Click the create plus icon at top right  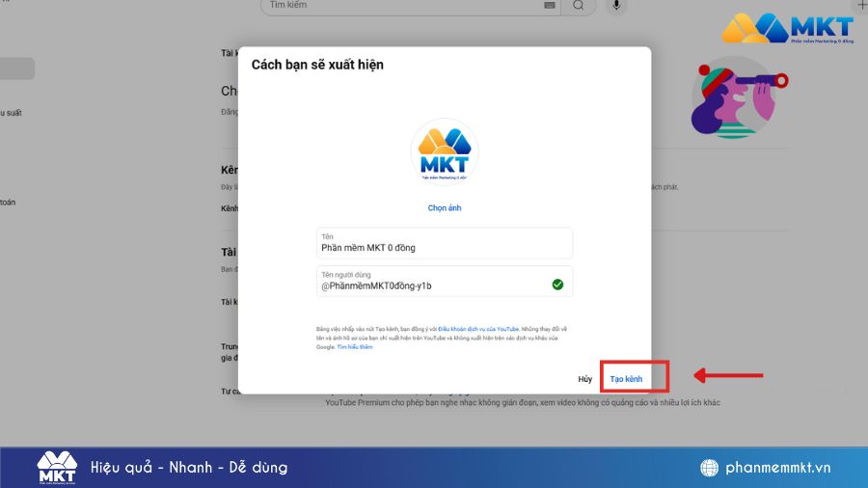pos(861,6)
